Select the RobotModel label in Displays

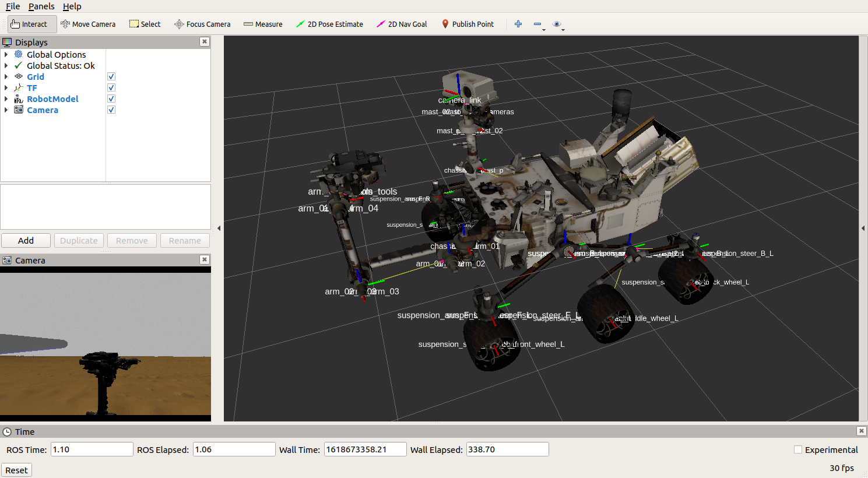52,99
